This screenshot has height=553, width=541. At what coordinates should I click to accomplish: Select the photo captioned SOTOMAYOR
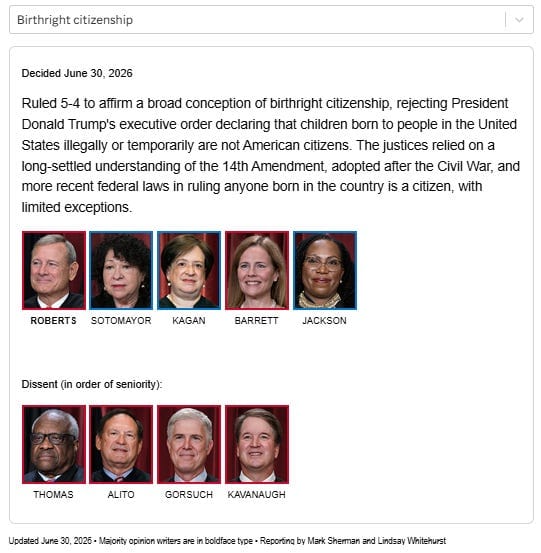point(121,271)
